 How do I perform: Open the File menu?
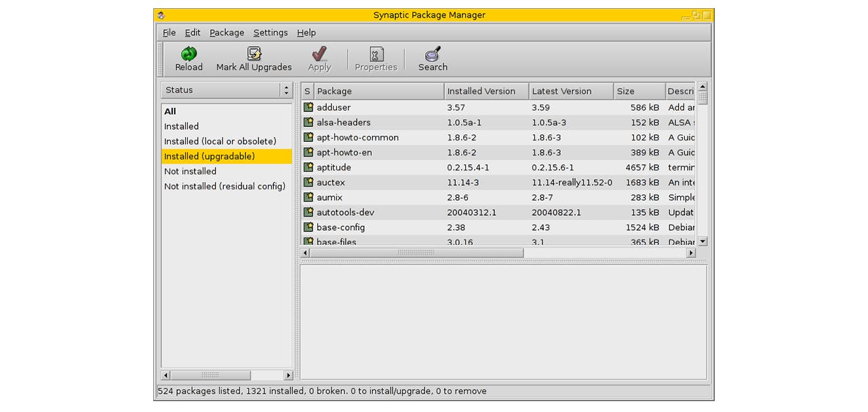pyautogui.click(x=169, y=33)
